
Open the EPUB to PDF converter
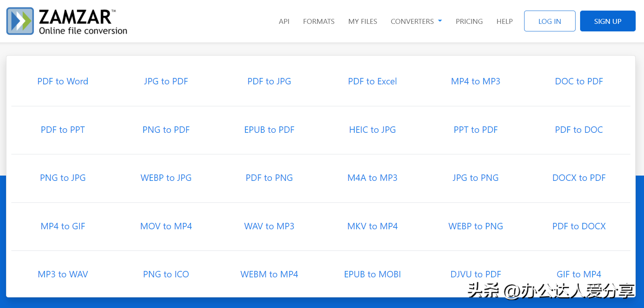coord(269,130)
